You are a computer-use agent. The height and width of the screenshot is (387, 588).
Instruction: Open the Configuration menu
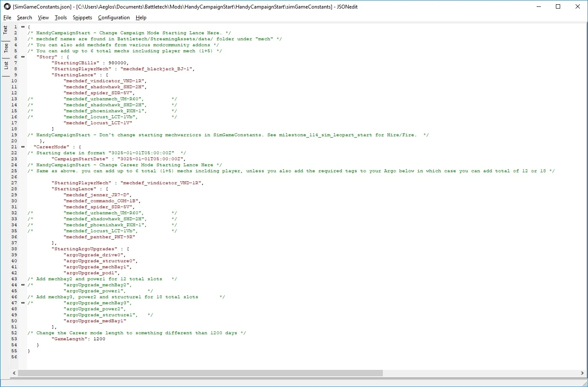pyautogui.click(x=113, y=18)
